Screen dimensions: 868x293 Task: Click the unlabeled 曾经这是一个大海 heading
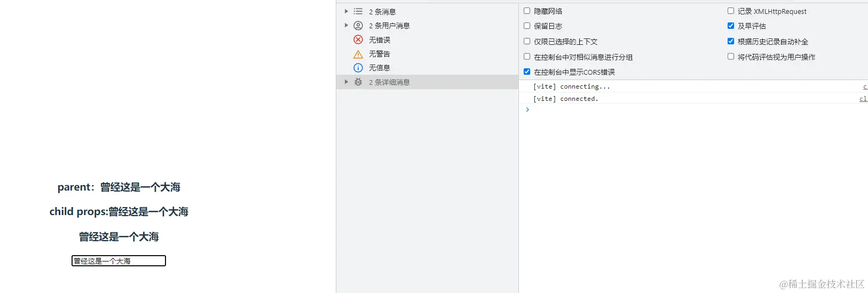tap(119, 237)
